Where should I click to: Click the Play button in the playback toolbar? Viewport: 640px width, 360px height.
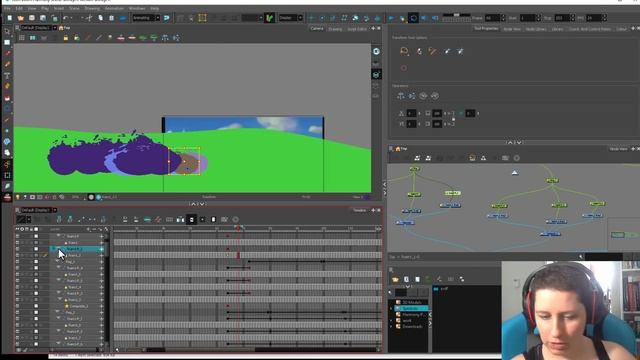click(x=391, y=18)
